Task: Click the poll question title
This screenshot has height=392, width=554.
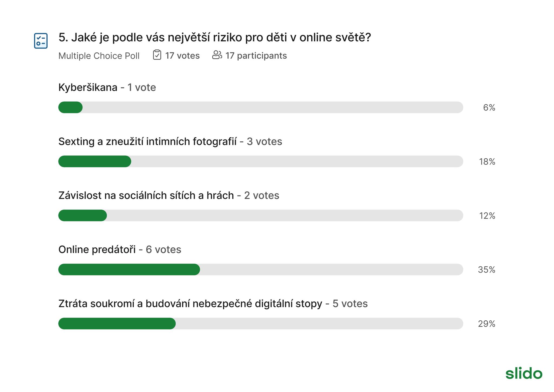Action: point(215,37)
